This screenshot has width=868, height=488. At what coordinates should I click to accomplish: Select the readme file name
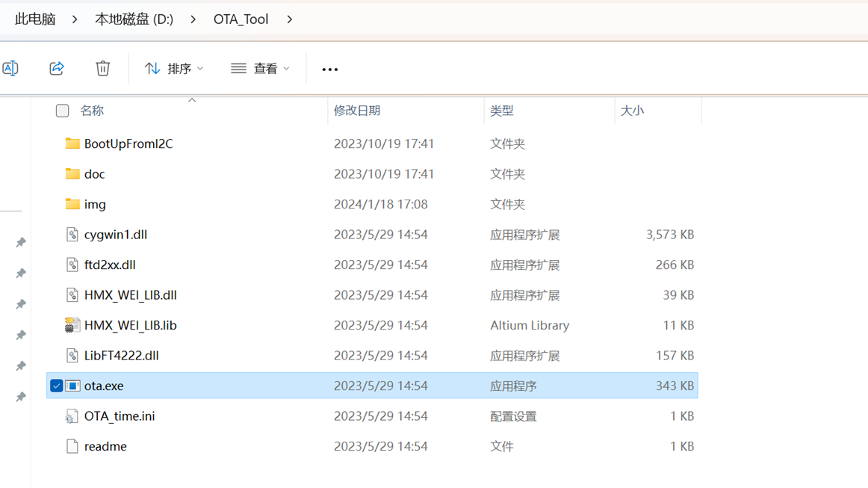pyautogui.click(x=105, y=446)
